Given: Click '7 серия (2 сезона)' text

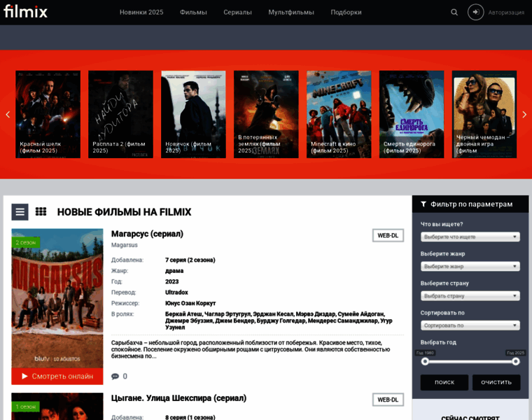Looking at the screenshot, I should [190, 260].
